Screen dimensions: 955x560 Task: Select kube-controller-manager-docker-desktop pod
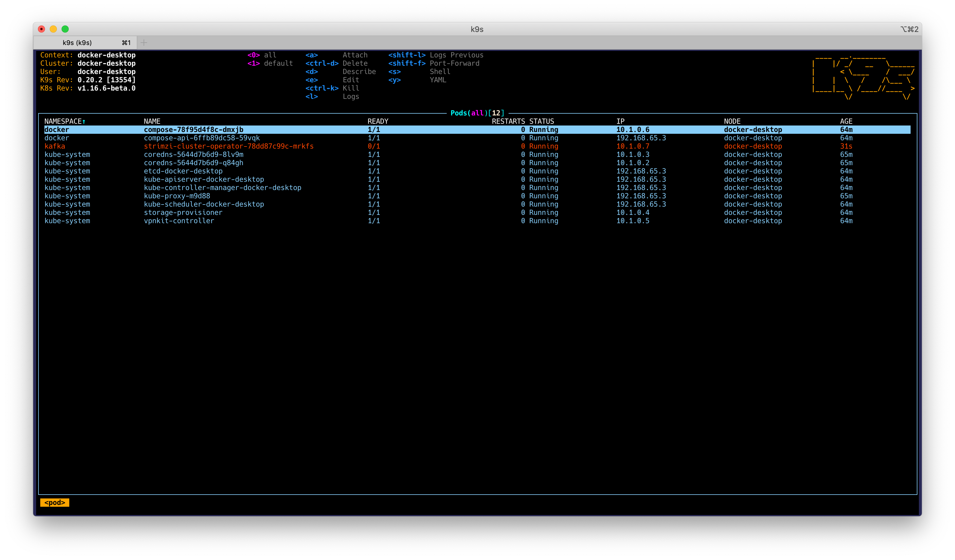coord(477,188)
